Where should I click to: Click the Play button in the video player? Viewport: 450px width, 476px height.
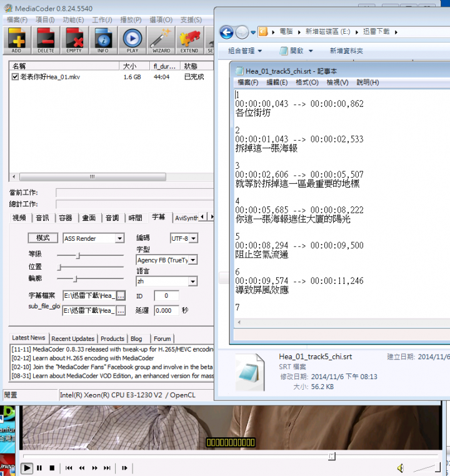pos(27,468)
